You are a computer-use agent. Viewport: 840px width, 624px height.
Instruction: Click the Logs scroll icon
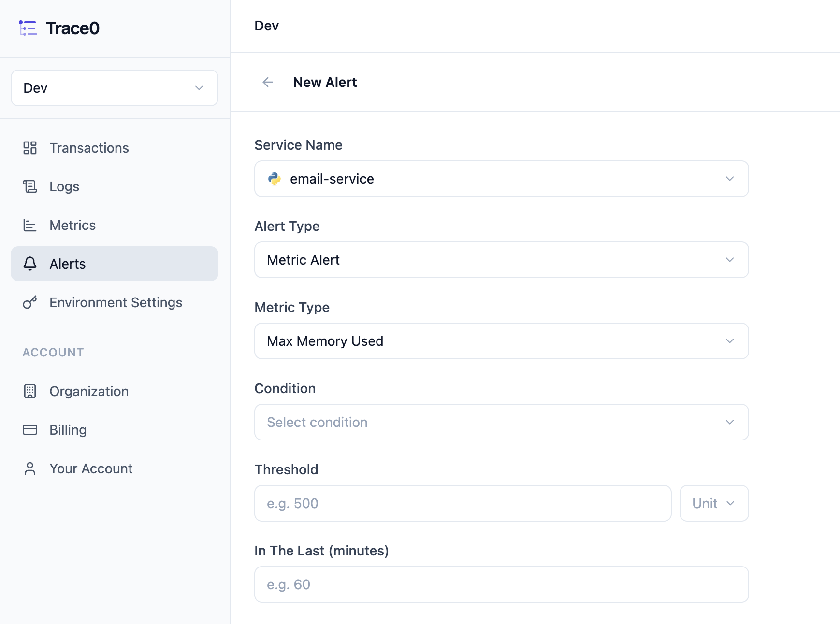tap(30, 186)
